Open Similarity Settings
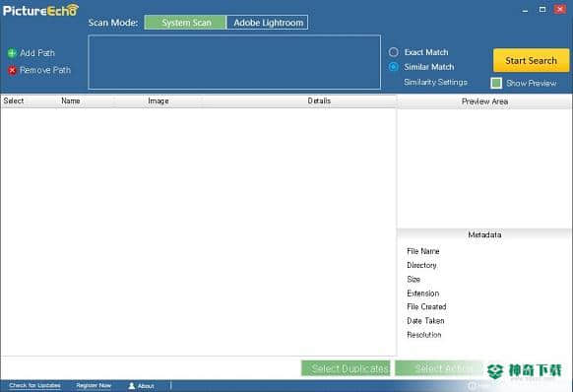The image size is (573, 392). 435,83
